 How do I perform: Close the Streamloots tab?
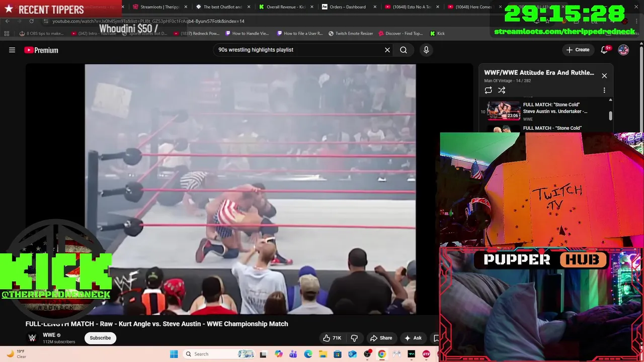coord(186,7)
